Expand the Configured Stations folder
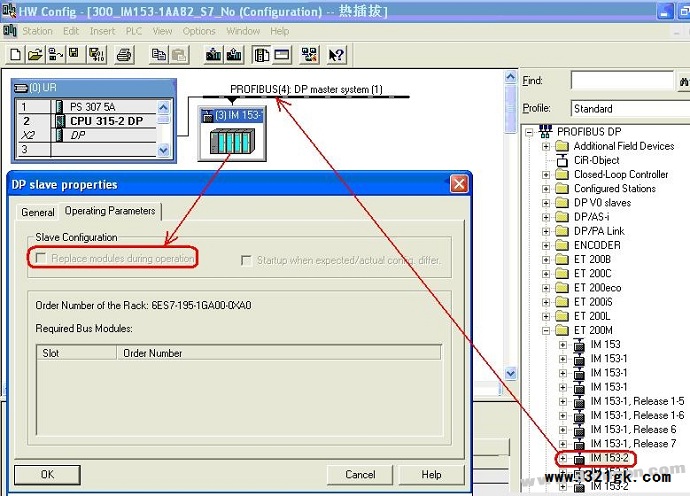Screen dimensions: 690x496 tap(546, 189)
